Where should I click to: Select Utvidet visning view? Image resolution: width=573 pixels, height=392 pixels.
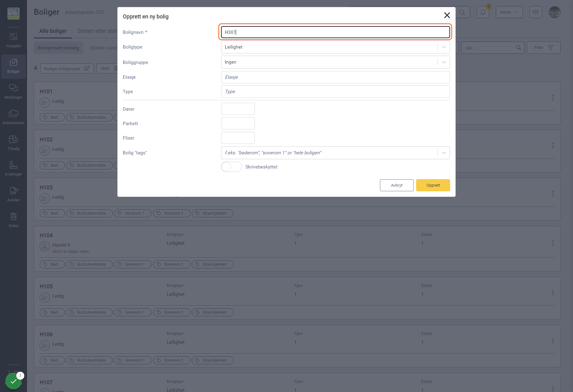[x=104, y=48]
